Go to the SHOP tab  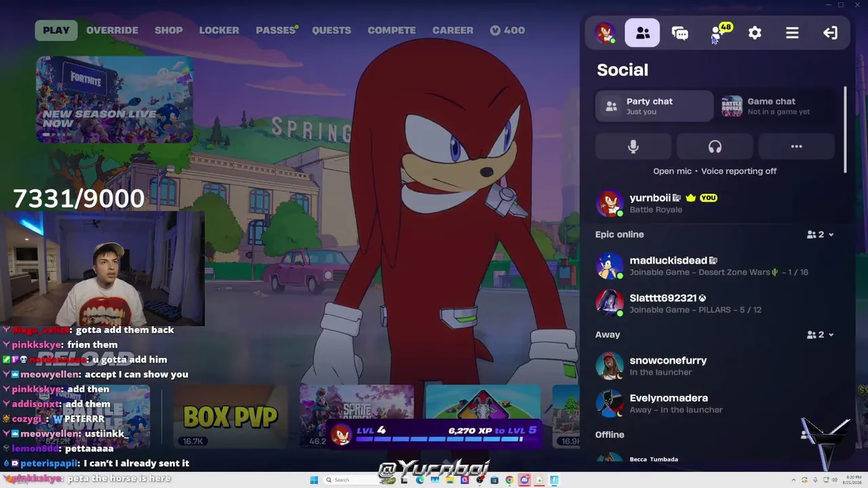pyautogui.click(x=168, y=30)
